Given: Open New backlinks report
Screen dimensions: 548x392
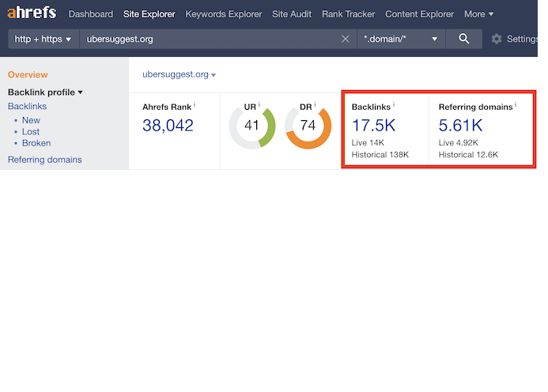Looking at the screenshot, I should click(31, 120).
